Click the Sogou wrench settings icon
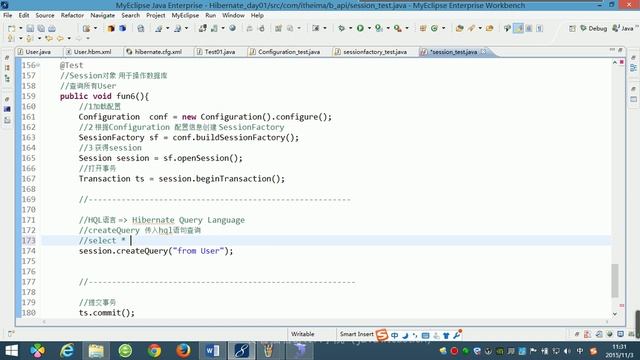Viewport: 640px width, 360px height. 457,335
